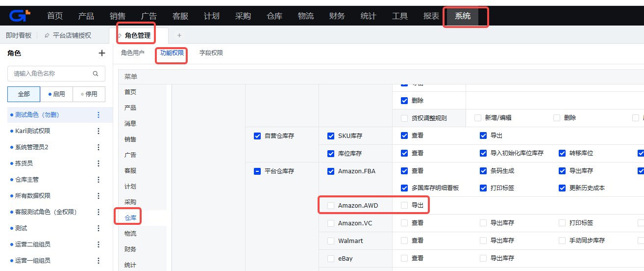
Task: Open the 首页 top navigation item
Action: tap(55, 16)
